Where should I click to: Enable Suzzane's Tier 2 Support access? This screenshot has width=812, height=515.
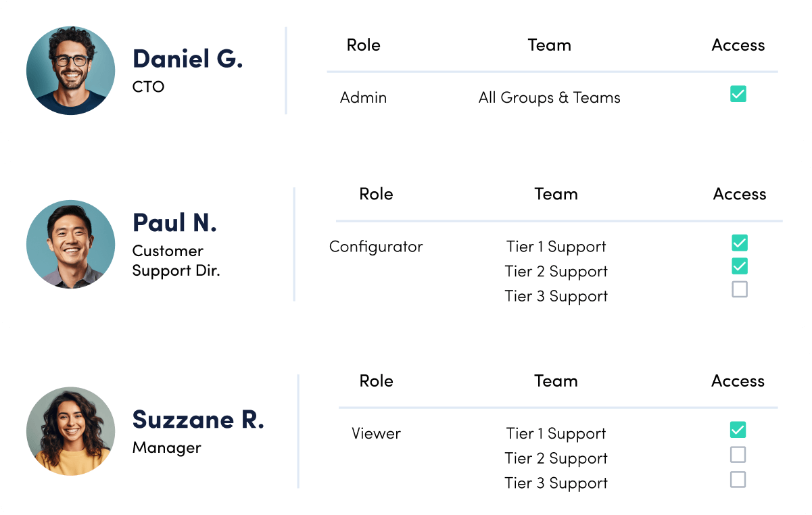pyautogui.click(x=738, y=455)
